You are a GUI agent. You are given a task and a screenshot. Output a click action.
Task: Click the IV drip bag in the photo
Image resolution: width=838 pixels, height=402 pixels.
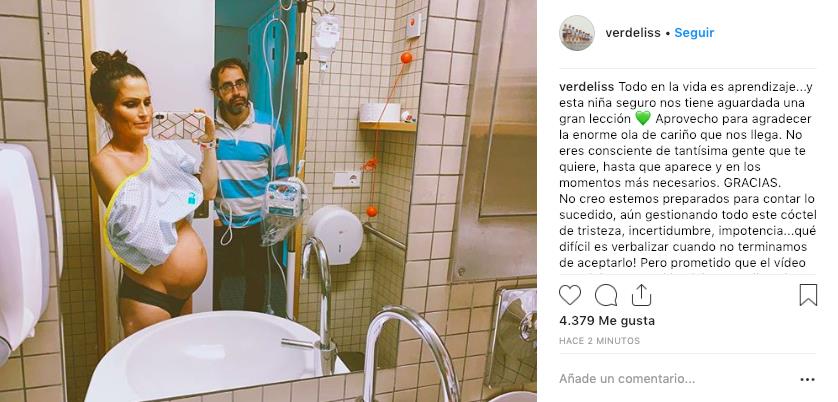tap(325, 38)
